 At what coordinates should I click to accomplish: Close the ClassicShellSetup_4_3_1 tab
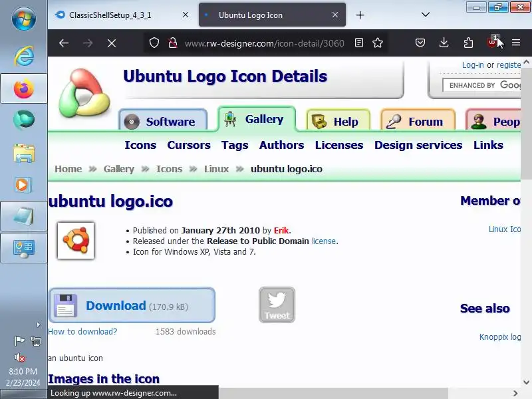tap(186, 15)
